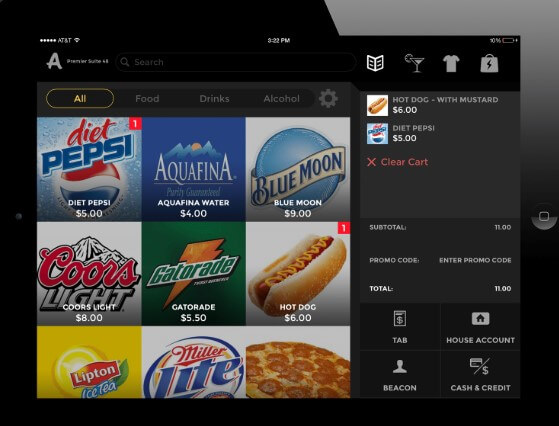Image resolution: width=559 pixels, height=426 pixels.
Task: Click the iPad home button
Action: (x=544, y=216)
